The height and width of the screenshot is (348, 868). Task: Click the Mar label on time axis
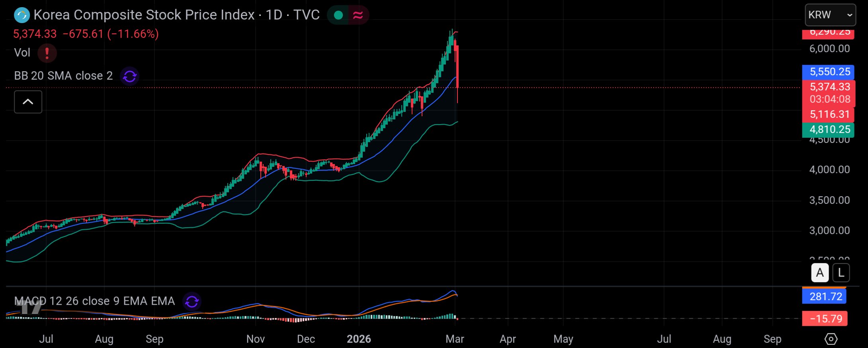click(x=455, y=339)
